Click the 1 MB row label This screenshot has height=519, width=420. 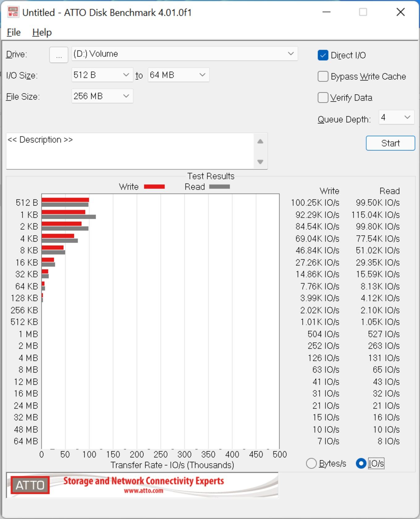click(28, 334)
